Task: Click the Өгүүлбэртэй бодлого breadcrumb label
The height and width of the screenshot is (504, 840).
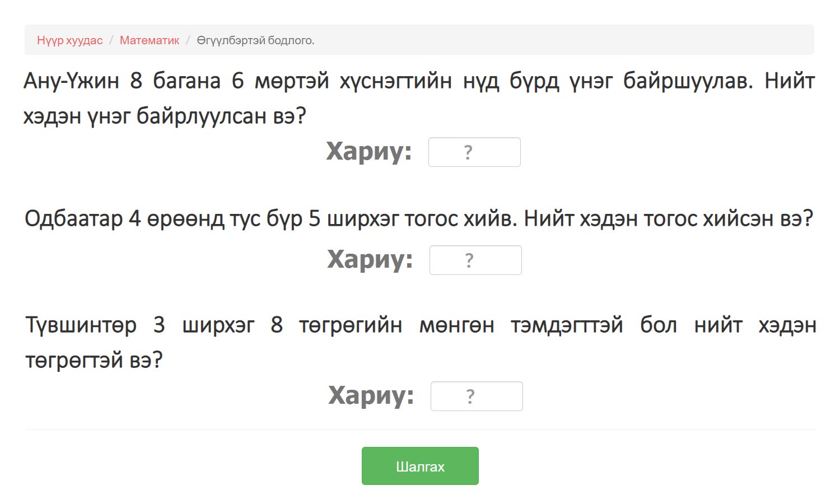Action: click(x=255, y=40)
